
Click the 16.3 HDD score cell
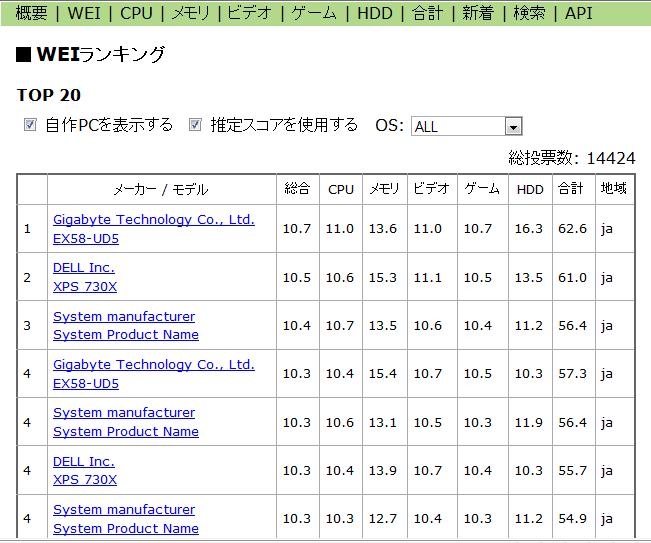(529, 228)
